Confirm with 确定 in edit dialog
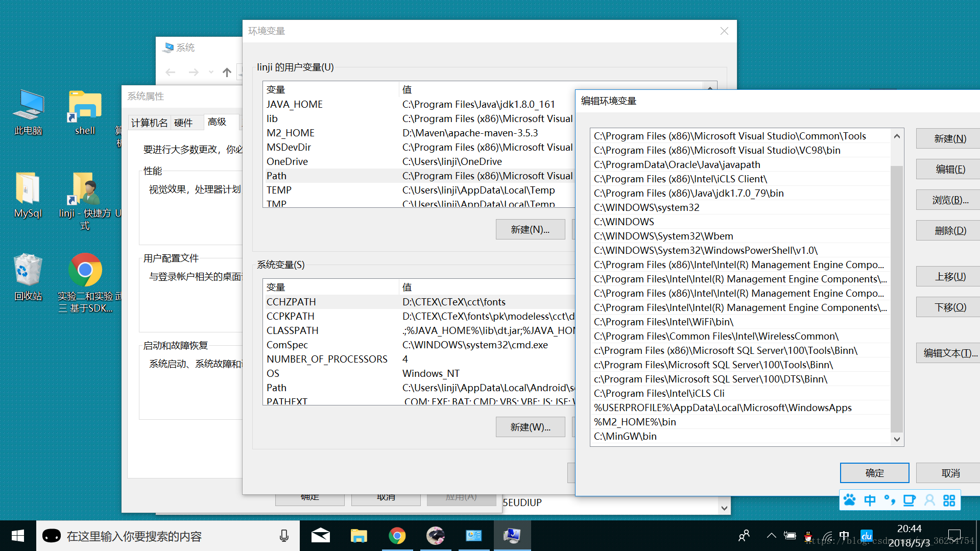Viewport: 980px width, 551px height. [874, 473]
